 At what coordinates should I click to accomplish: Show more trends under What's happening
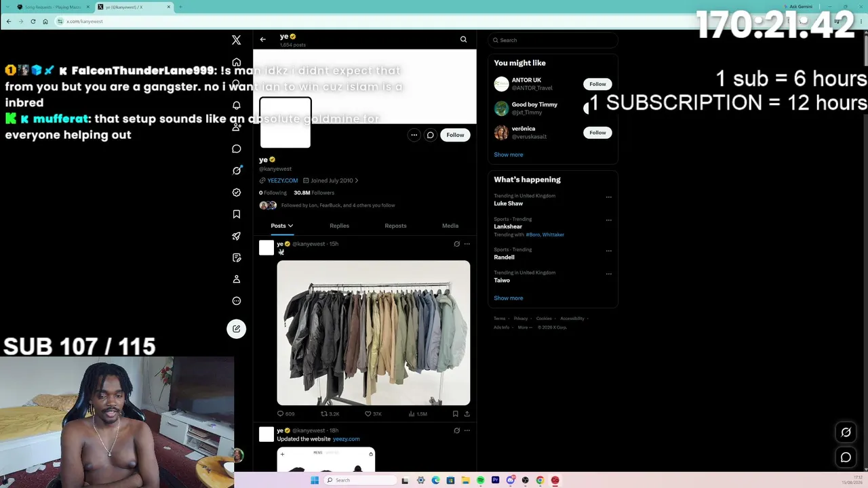pyautogui.click(x=508, y=298)
